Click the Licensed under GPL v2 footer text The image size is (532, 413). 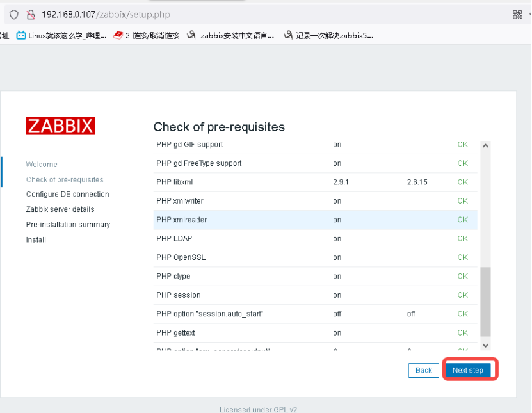258,409
